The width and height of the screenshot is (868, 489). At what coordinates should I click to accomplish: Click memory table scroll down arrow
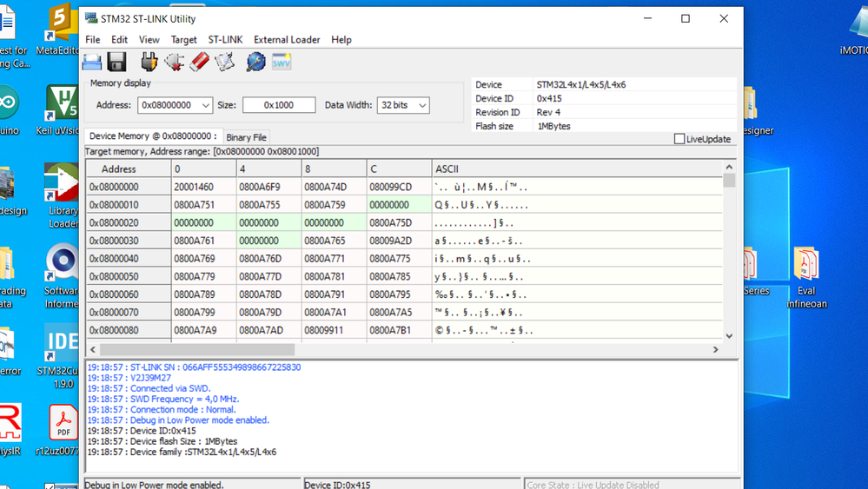(x=729, y=336)
